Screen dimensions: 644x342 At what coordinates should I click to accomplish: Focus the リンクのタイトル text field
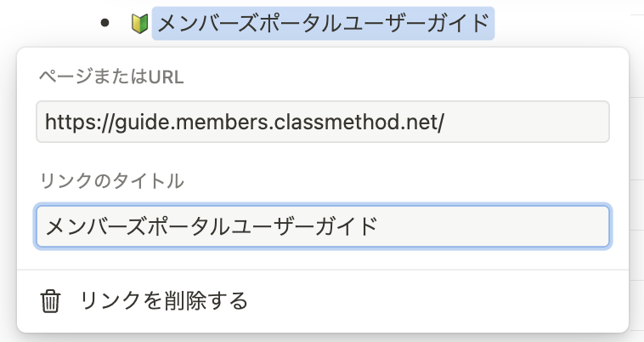(323, 226)
